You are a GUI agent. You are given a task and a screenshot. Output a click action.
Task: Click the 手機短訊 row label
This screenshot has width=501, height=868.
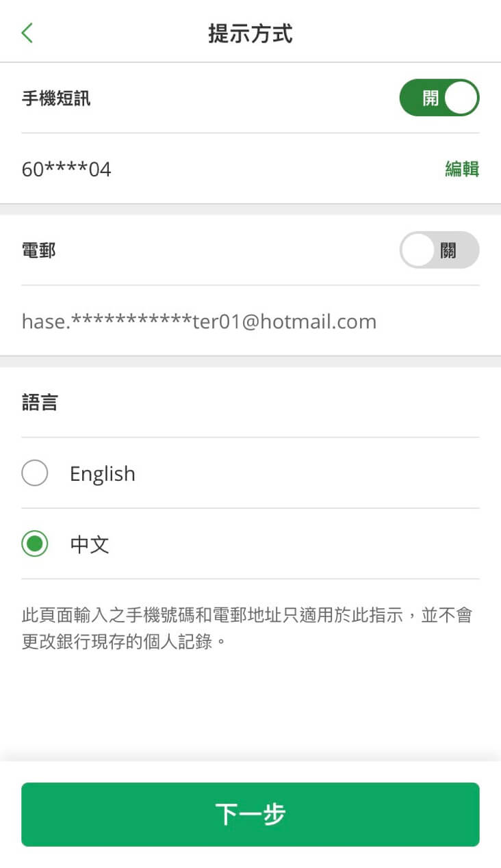(56, 98)
